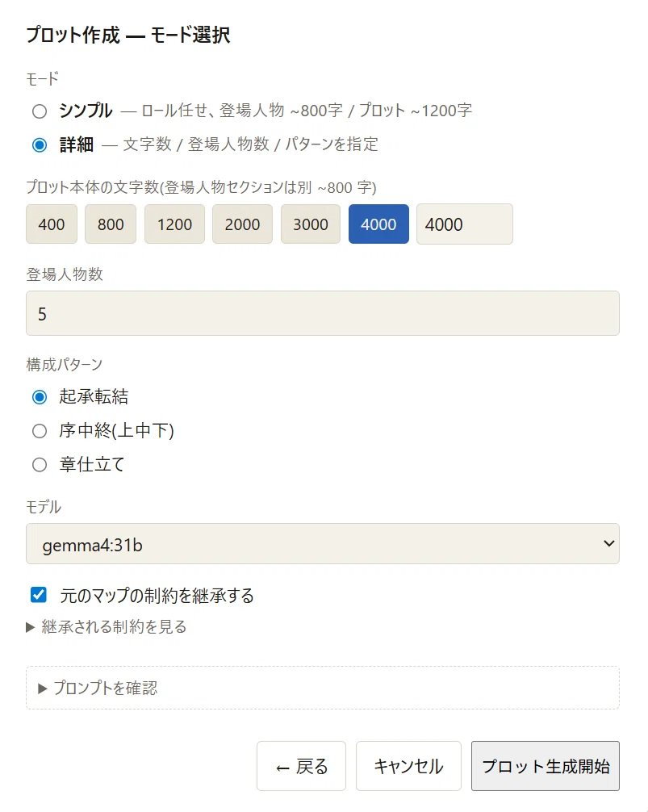Image resolution: width=648 pixels, height=812 pixels.
Task: Click the highlighted 4000 preset button
Action: 378,224
